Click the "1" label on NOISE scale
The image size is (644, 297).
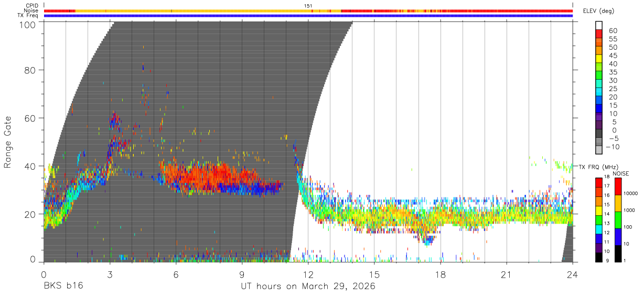coord(626,261)
